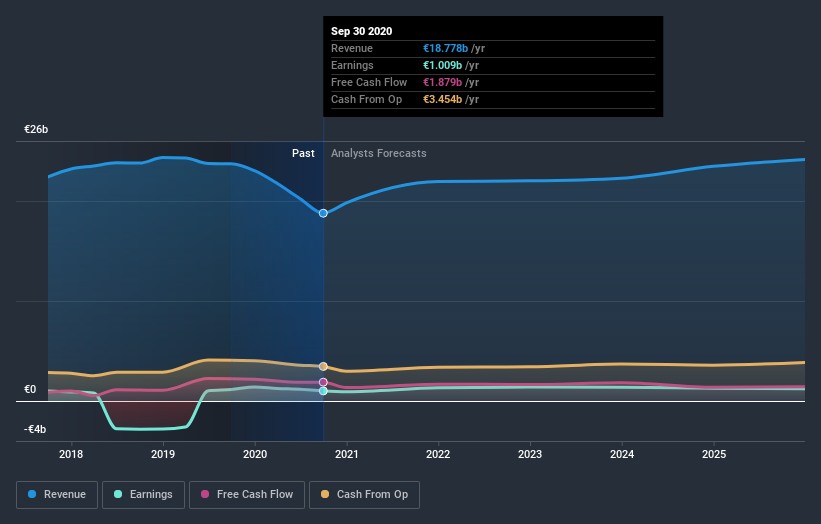
Task: Click the Cash From Op label in tooltip
Action: 367,99
